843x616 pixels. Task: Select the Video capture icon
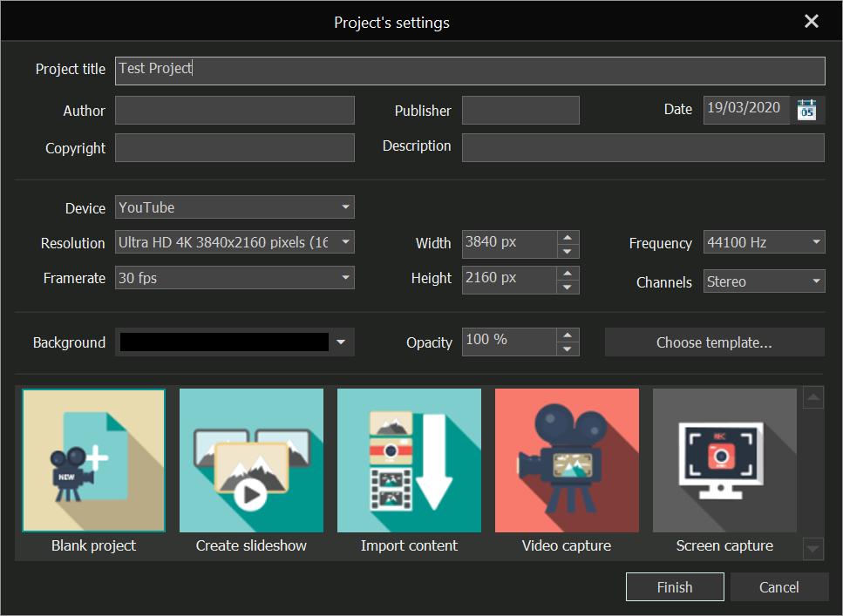[567, 460]
